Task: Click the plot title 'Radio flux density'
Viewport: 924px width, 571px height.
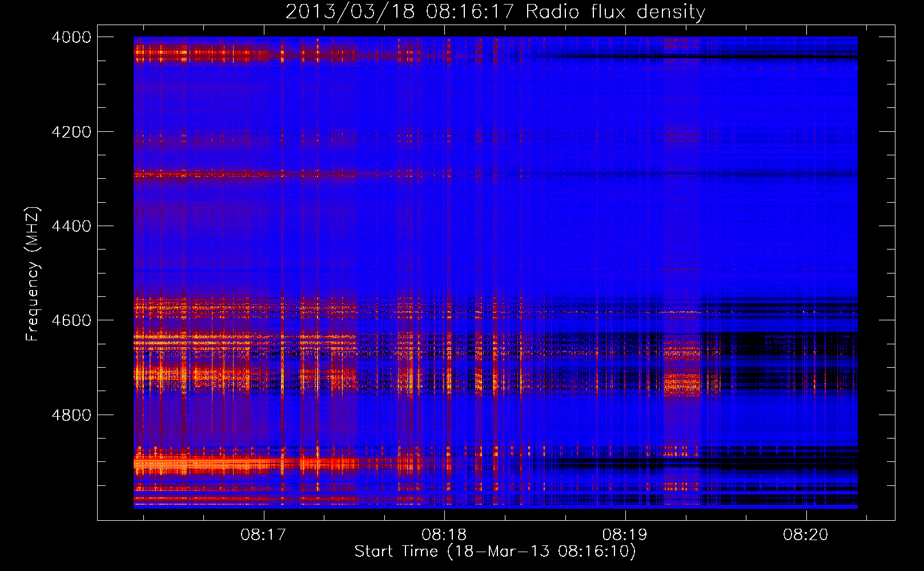Action: [615, 11]
